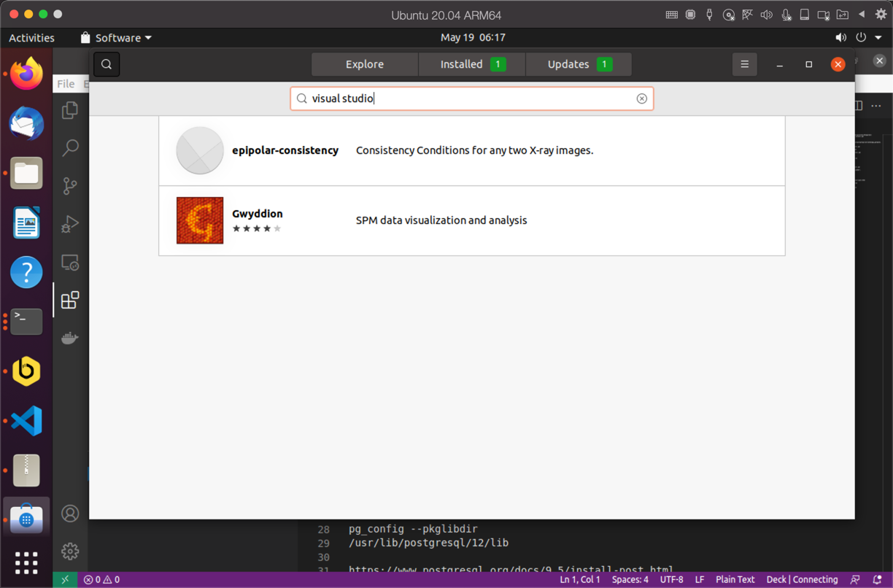The image size is (893, 588).
Task: Click the VS Code feedback icon
Action: pos(855,579)
